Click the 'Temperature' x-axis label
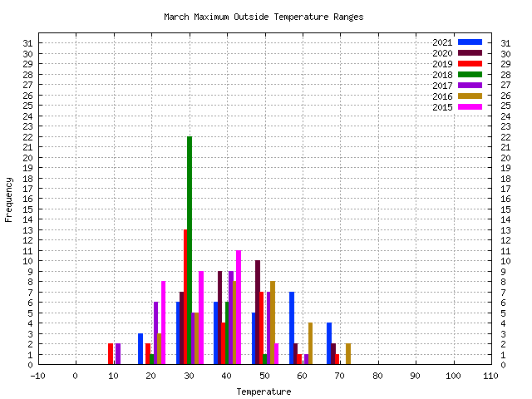The height and width of the screenshot is (399, 532). pyautogui.click(x=264, y=392)
